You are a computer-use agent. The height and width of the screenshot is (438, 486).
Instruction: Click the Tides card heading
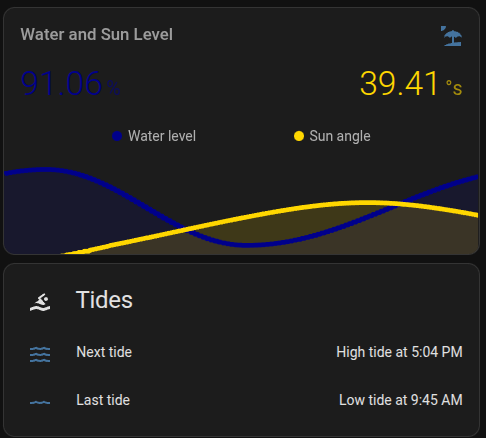point(104,300)
